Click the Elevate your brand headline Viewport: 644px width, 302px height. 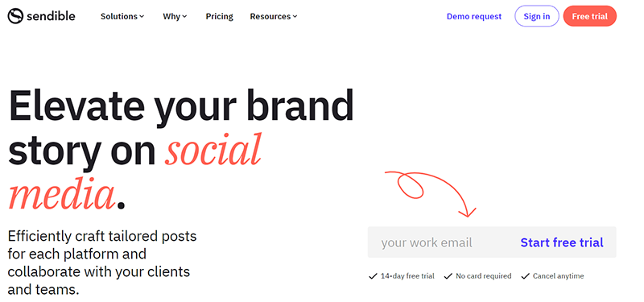[x=180, y=105]
